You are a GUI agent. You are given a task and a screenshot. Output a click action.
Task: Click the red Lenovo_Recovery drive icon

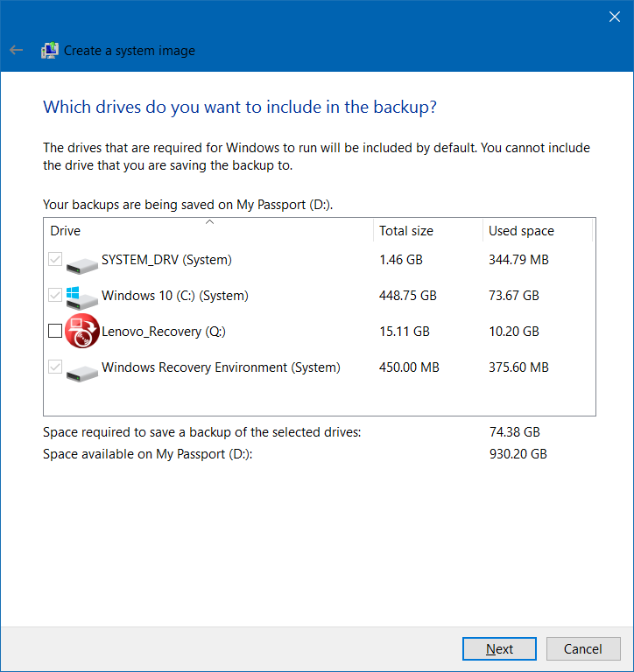(82, 331)
